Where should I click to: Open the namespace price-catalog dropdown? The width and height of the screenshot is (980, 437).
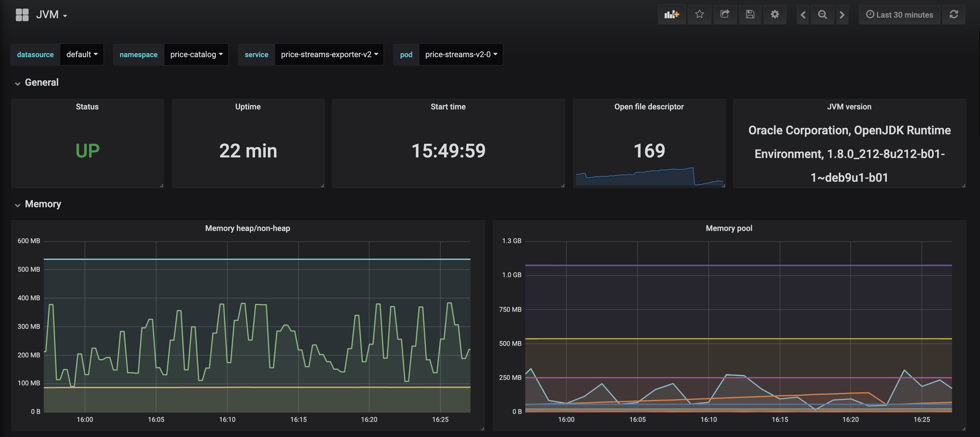click(x=196, y=54)
